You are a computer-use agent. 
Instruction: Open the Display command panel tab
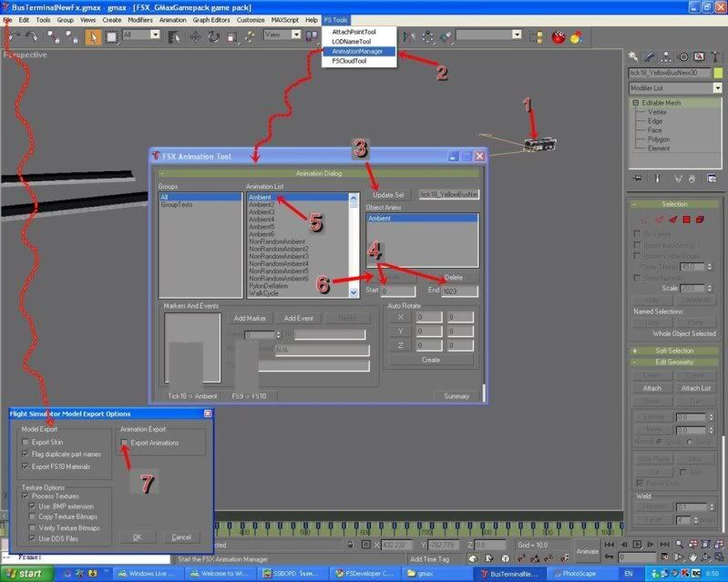[699, 57]
